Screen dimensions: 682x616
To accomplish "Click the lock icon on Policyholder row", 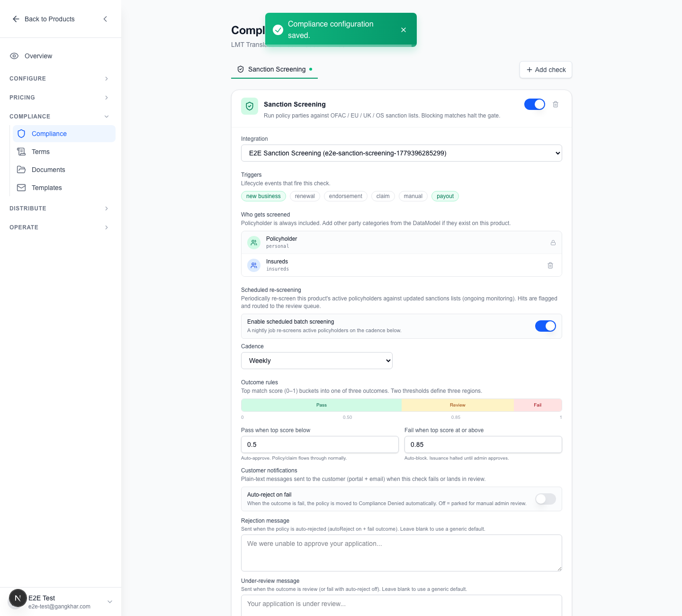I will (553, 243).
